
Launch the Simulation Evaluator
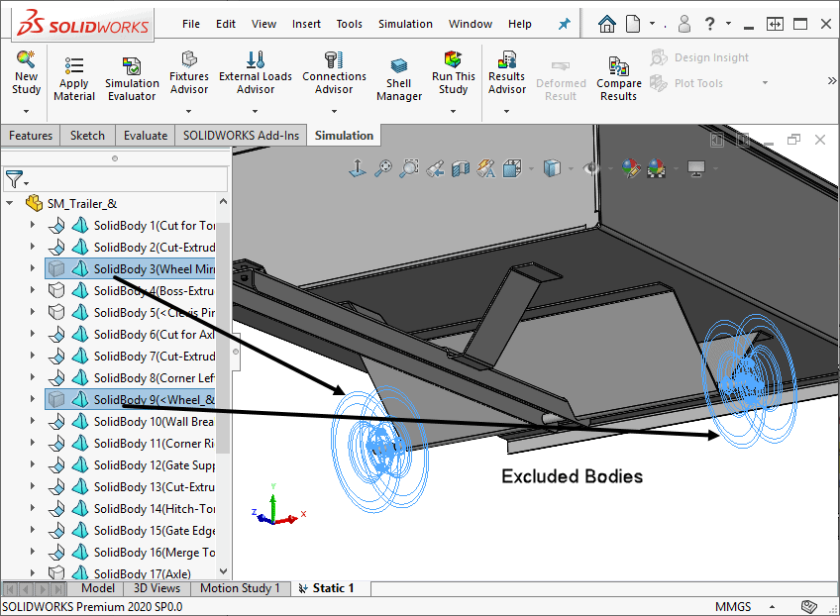point(132,79)
